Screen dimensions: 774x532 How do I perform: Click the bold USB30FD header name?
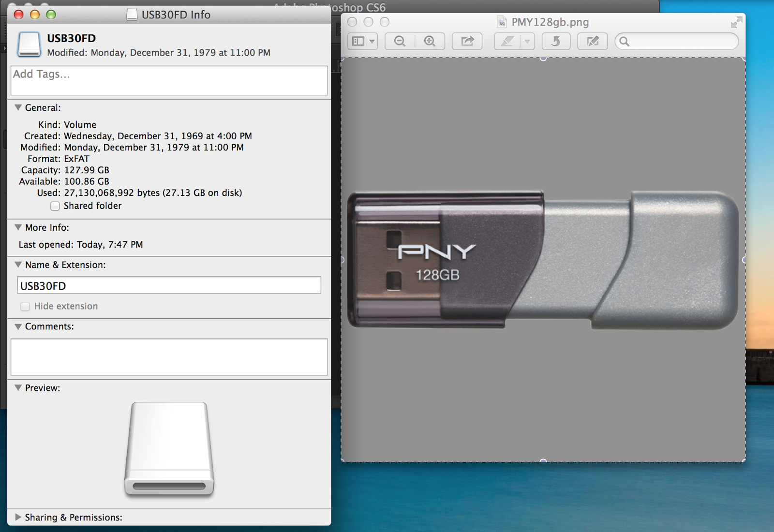click(71, 38)
